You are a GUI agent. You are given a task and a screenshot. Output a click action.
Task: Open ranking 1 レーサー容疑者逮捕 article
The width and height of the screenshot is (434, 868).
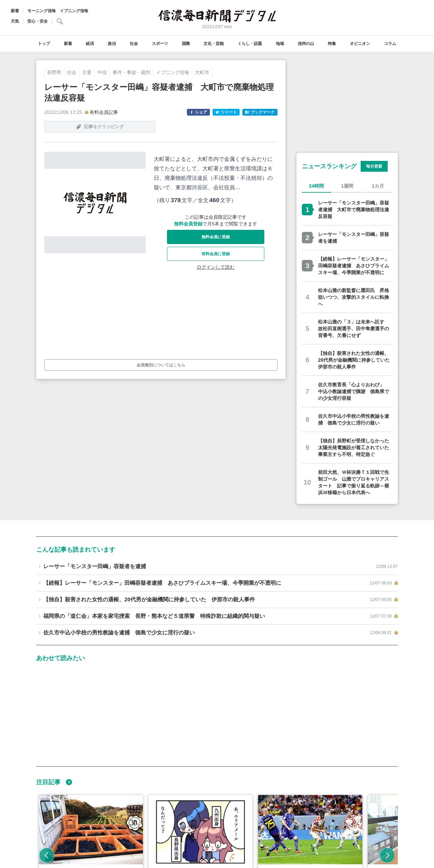coord(347,210)
